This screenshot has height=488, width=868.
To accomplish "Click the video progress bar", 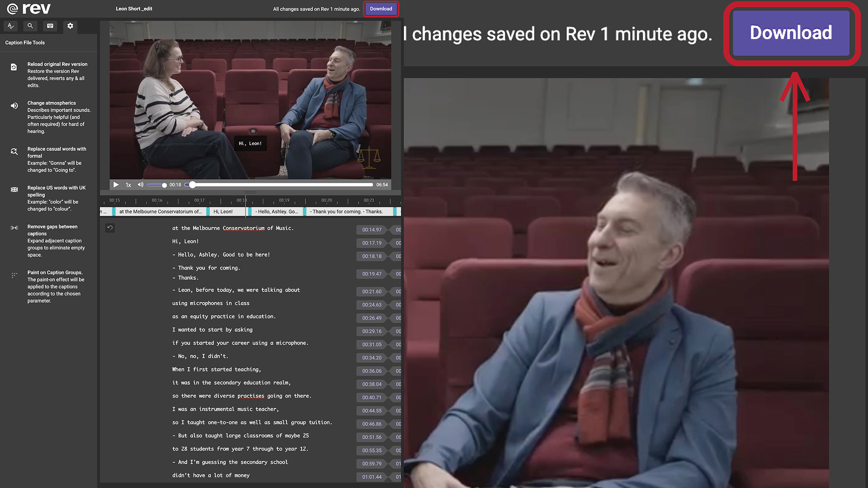I will [x=279, y=185].
